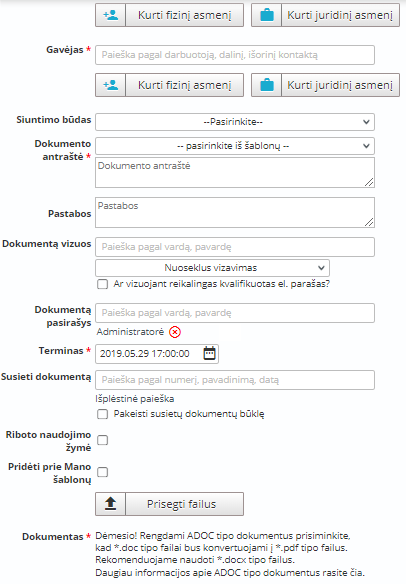Image resolution: width=406 pixels, height=584 pixels.
Task: Toggle Riboto naudojimo žymė checkbox
Action: 102,440
